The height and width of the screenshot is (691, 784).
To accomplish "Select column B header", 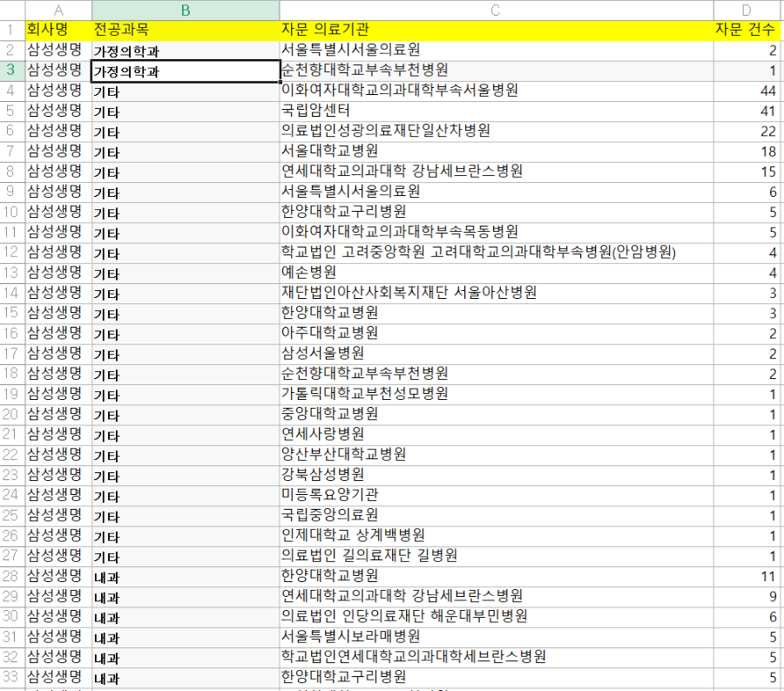I will tap(186, 10).
